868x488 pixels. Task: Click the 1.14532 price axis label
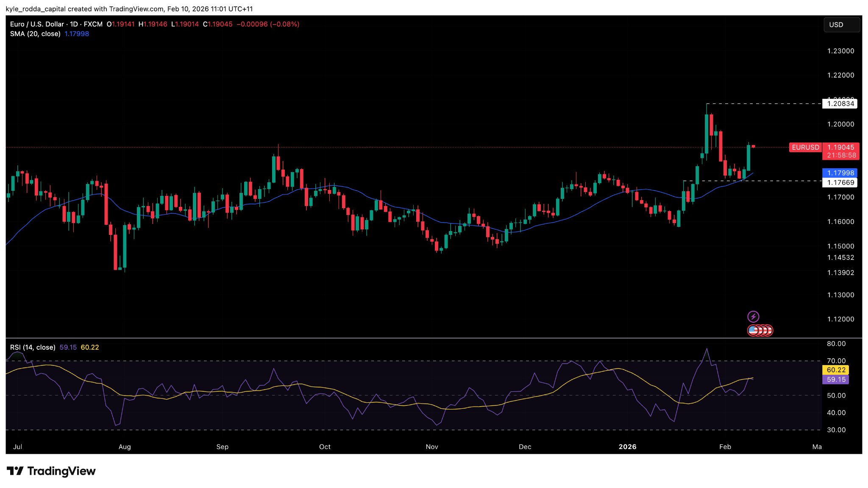click(840, 257)
